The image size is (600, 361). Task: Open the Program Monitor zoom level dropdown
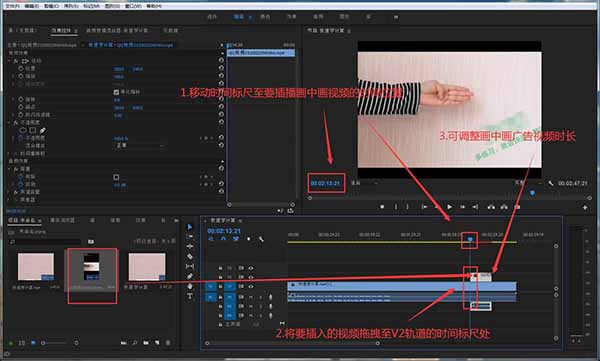pyautogui.click(x=364, y=183)
